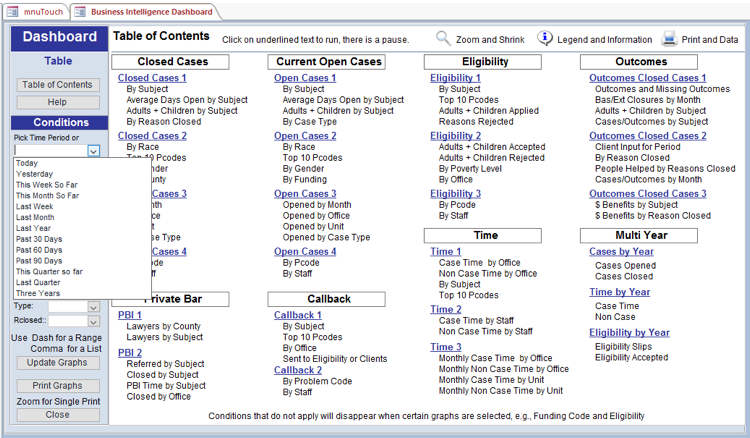Click the Business Intelligence Dashboard tab icon
This screenshot has width=750, height=438.
(81, 12)
